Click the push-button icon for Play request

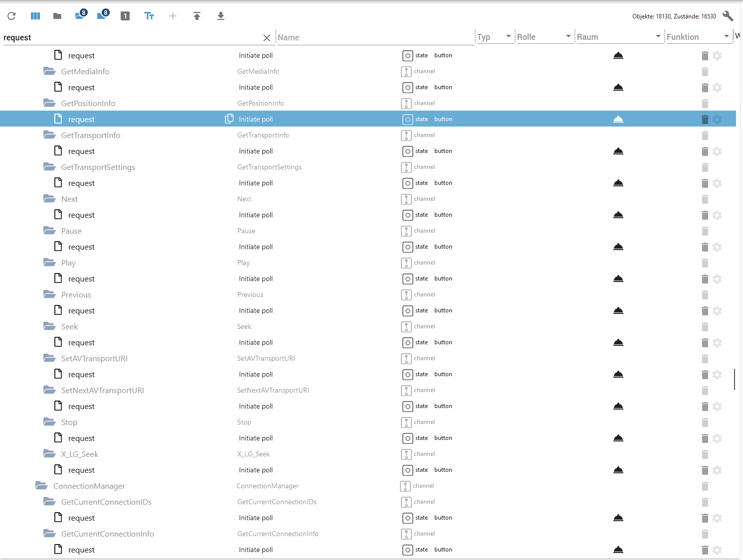click(x=618, y=279)
